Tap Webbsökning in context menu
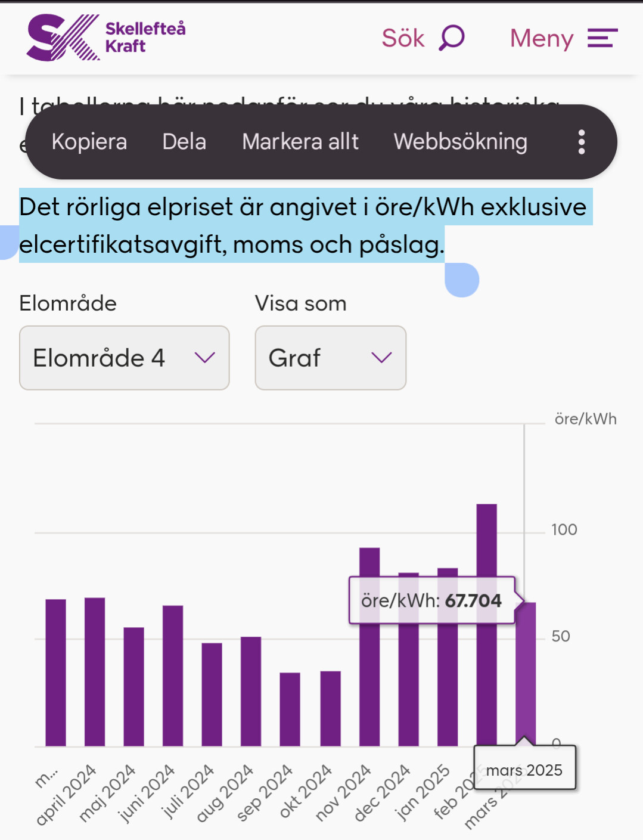Screen dimensions: 643x840 pyautogui.click(x=460, y=142)
